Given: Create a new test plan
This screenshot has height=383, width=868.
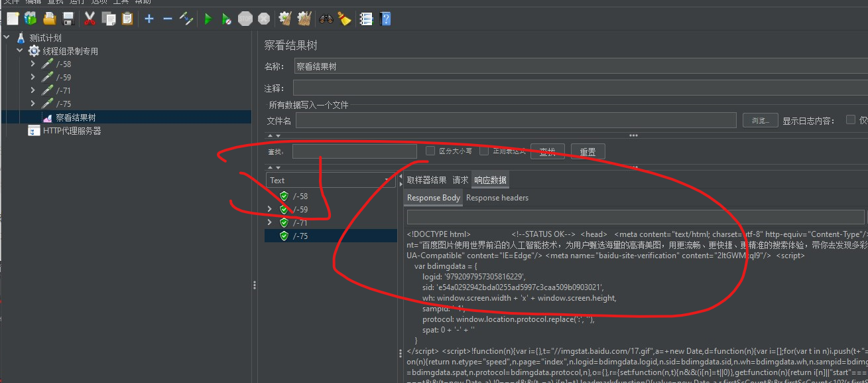Looking at the screenshot, I should pos(13,19).
